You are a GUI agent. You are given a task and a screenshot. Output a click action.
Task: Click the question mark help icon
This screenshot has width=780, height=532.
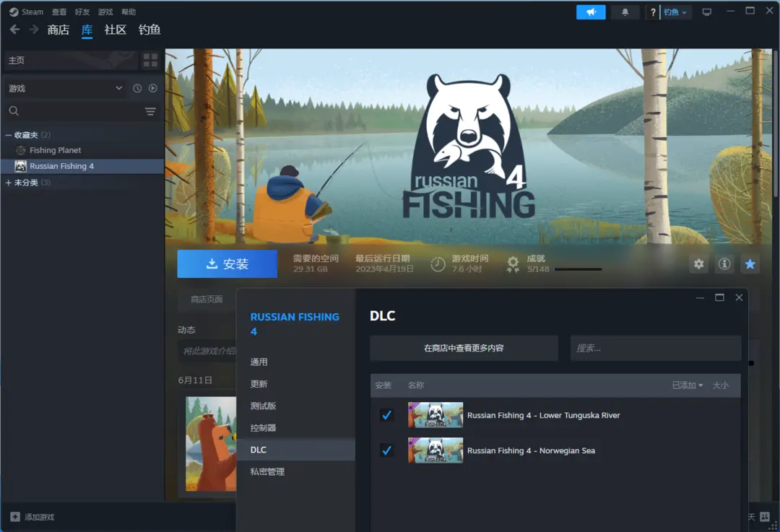[653, 12]
